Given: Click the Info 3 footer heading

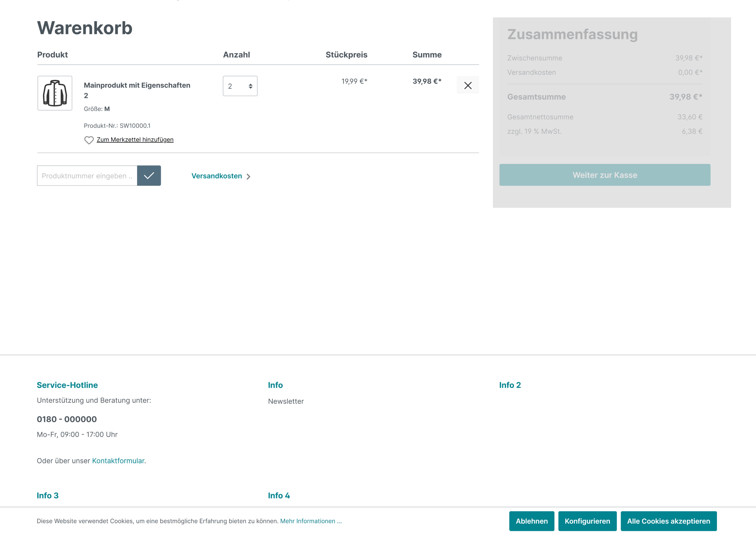Looking at the screenshot, I should (47, 496).
